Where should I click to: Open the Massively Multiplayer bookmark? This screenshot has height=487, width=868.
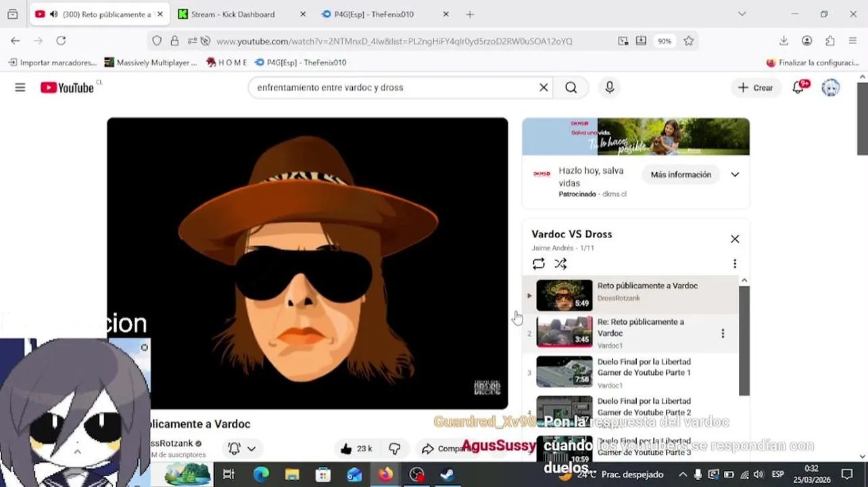pos(151,62)
